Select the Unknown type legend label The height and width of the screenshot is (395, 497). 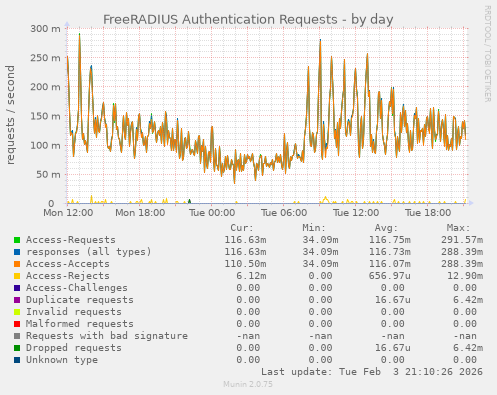[x=62, y=360]
